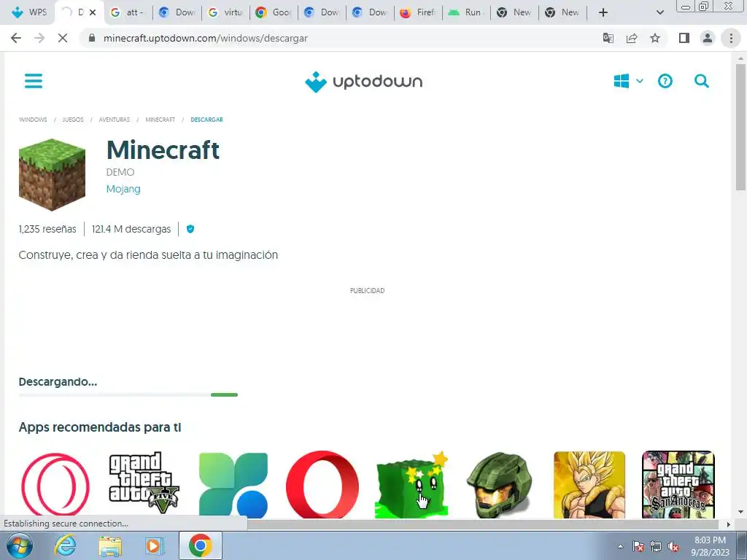Image resolution: width=747 pixels, height=560 pixels.
Task: Click the DESCARGAR breadcrumb
Action: click(206, 120)
